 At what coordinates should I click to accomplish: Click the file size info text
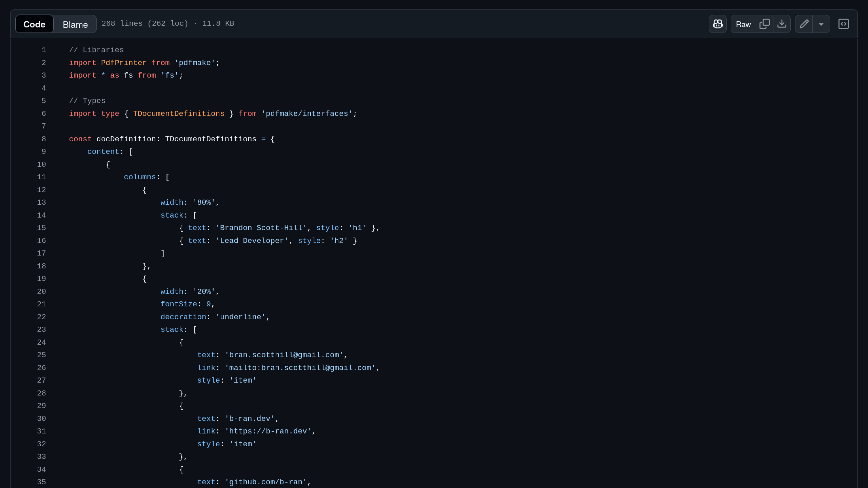(x=168, y=24)
